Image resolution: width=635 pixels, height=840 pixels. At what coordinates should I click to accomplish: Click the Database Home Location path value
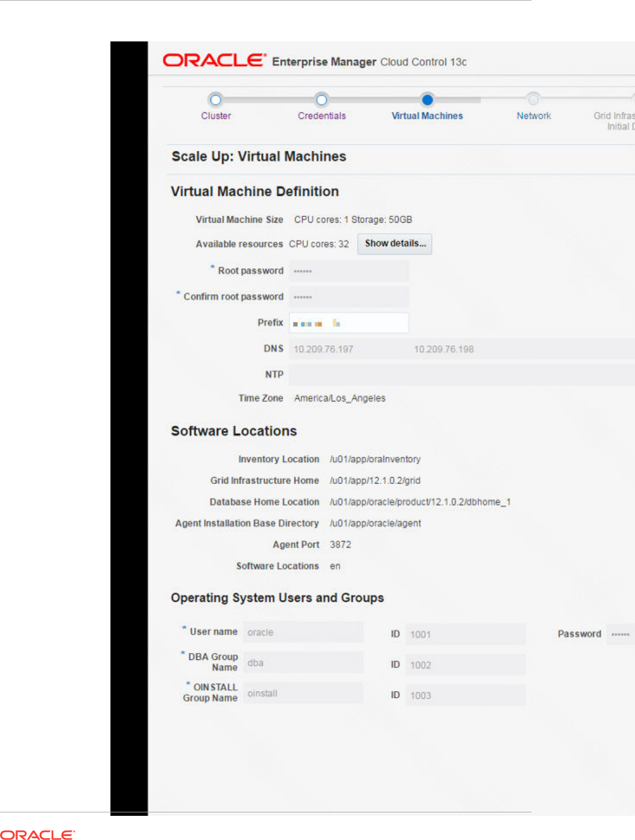pyautogui.click(x=420, y=502)
